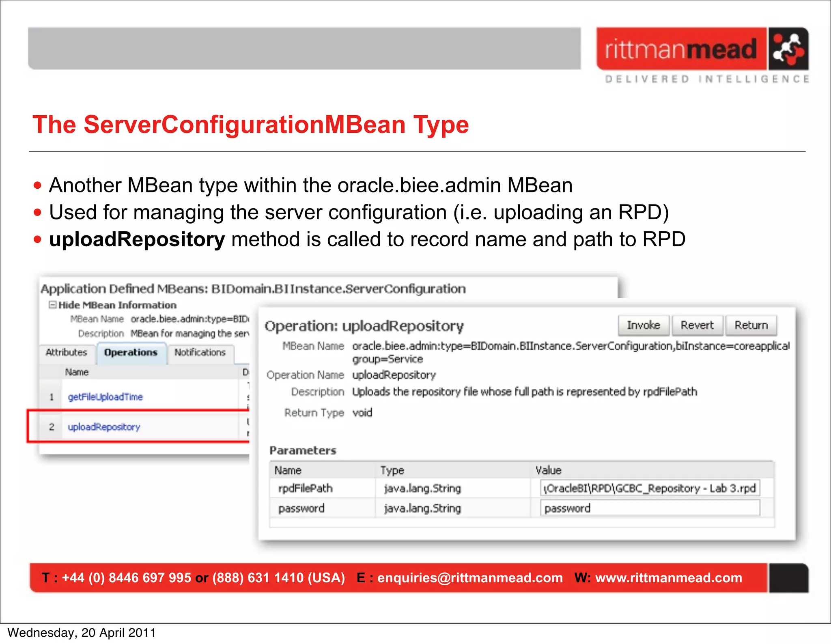
Task: Select the Operations tab
Action: click(x=131, y=353)
